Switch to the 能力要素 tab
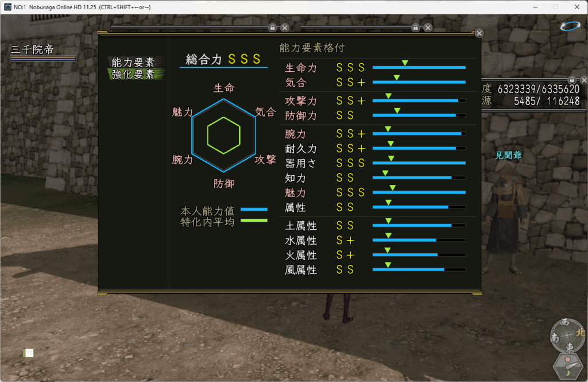Screen dimensions: 588x382 coord(133,62)
